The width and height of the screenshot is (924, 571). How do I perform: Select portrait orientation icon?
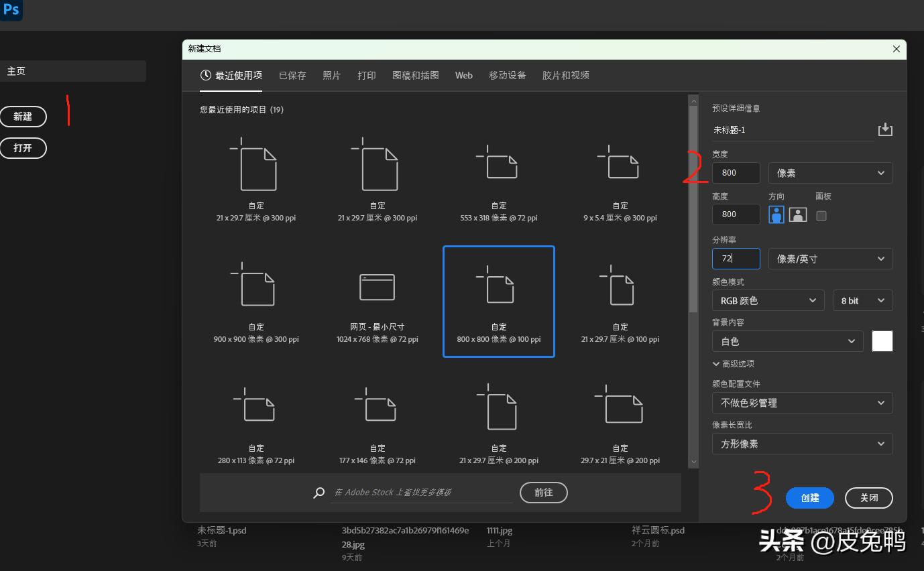776,214
